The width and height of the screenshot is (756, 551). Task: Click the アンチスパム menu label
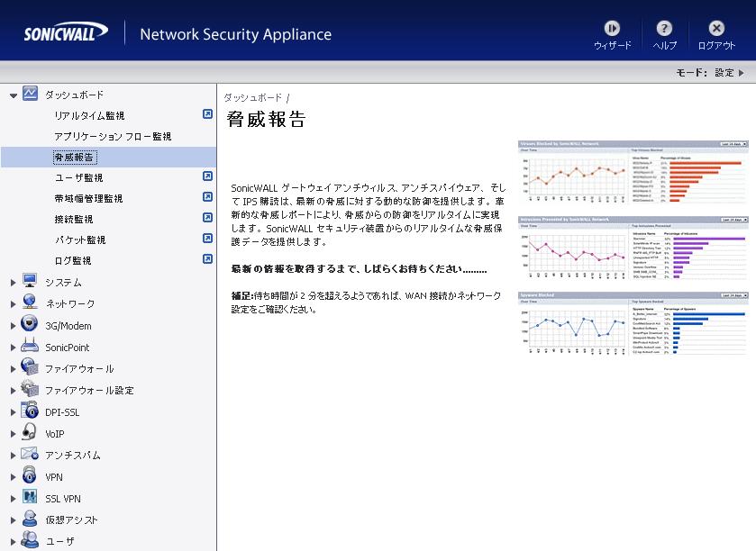click(x=73, y=456)
